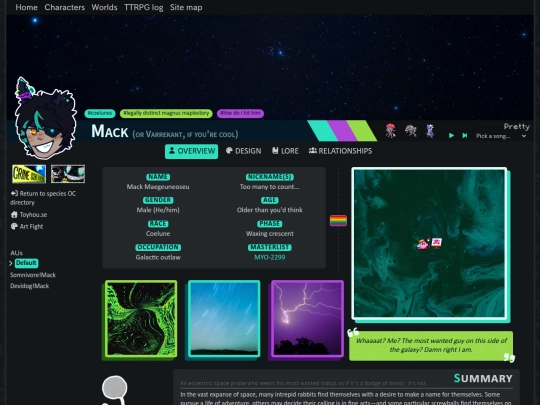Open the Site map link
This screenshot has height=405, width=540.
pyautogui.click(x=186, y=7)
